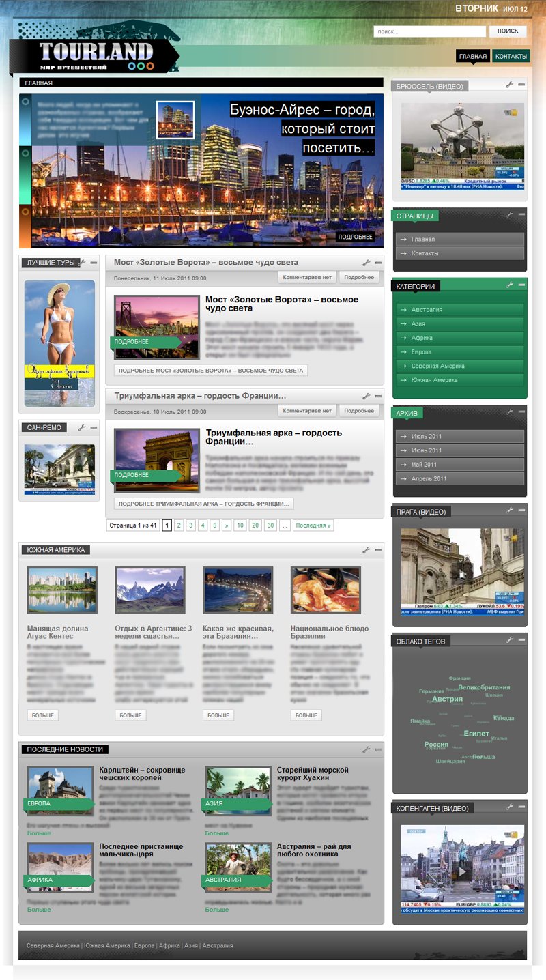
Task: Click the Египет tag in the tag cloud
Action: pos(476,733)
